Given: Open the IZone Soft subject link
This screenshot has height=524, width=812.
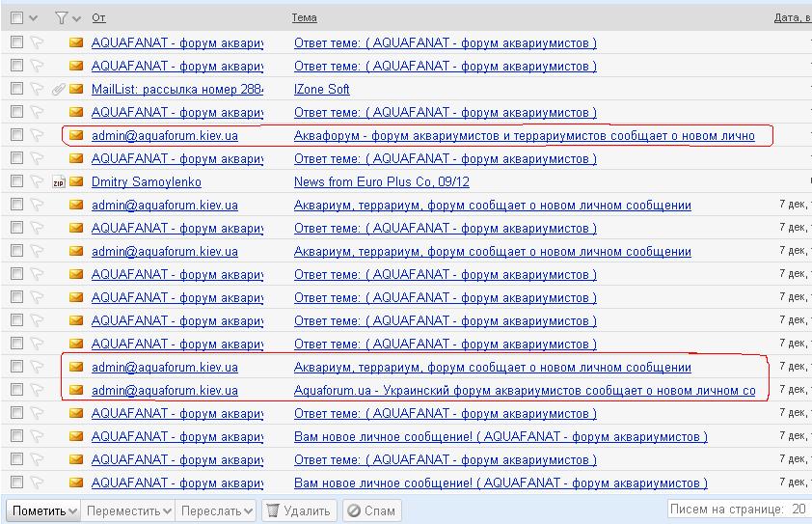Looking at the screenshot, I should [x=321, y=89].
